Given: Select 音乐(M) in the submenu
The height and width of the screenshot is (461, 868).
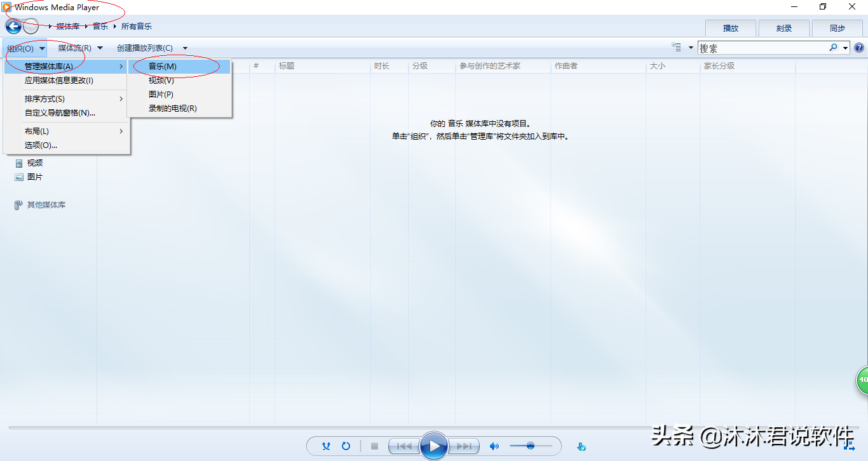Looking at the screenshot, I should (x=179, y=66).
